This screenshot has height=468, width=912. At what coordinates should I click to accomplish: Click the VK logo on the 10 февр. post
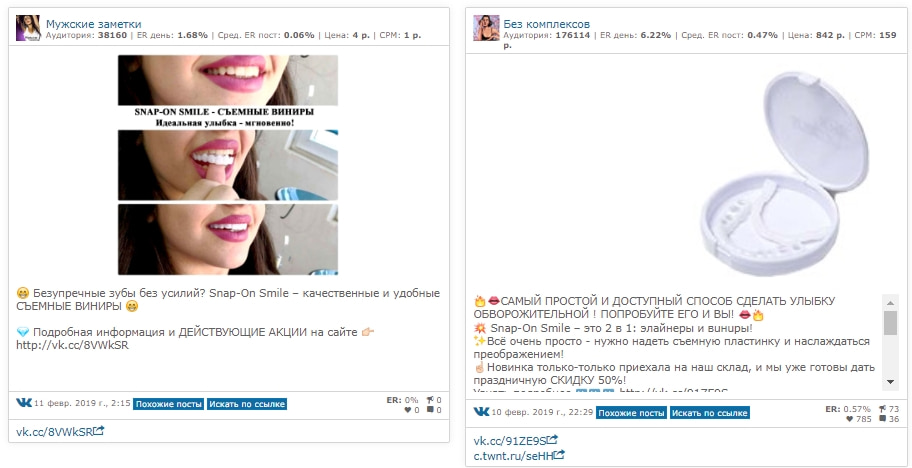click(482, 412)
